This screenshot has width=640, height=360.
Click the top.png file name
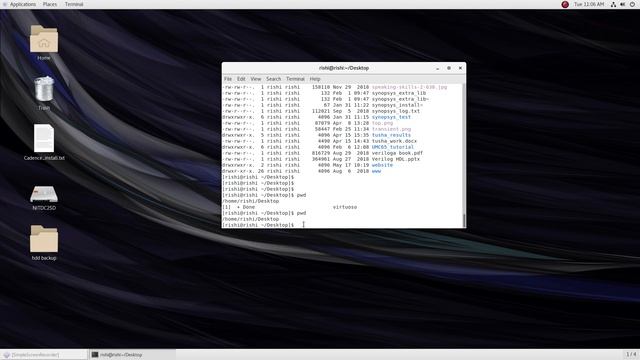382,123
